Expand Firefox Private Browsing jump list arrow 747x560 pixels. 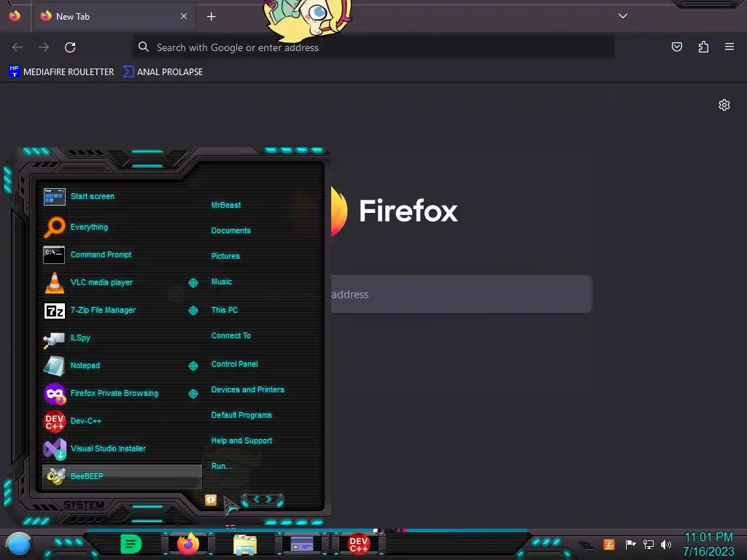193,393
